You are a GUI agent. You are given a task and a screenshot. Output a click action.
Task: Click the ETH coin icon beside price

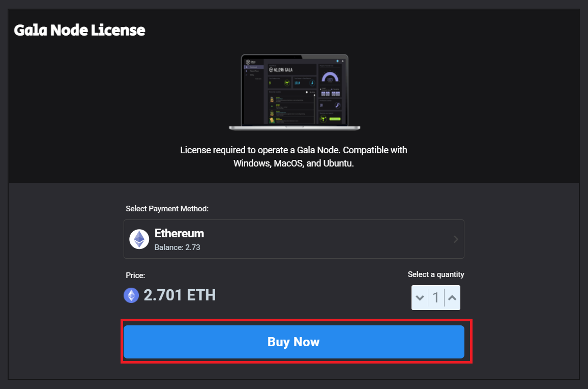click(x=131, y=295)
